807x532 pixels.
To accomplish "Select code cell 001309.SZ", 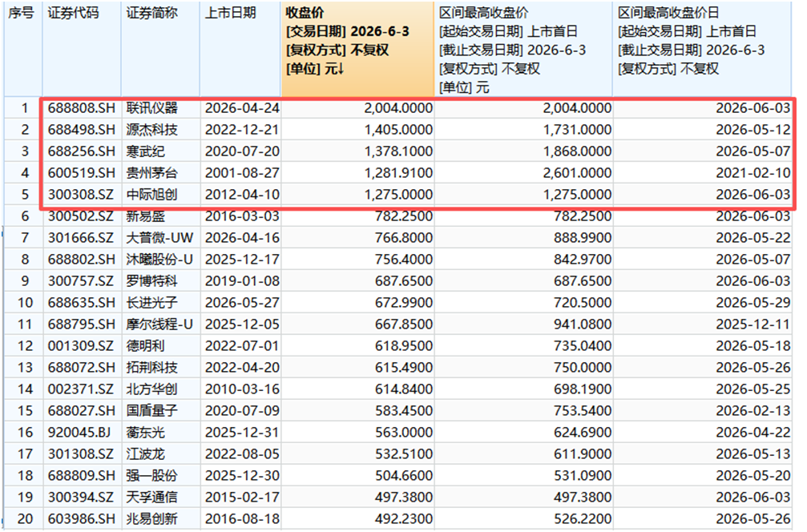I will (82, 346).
